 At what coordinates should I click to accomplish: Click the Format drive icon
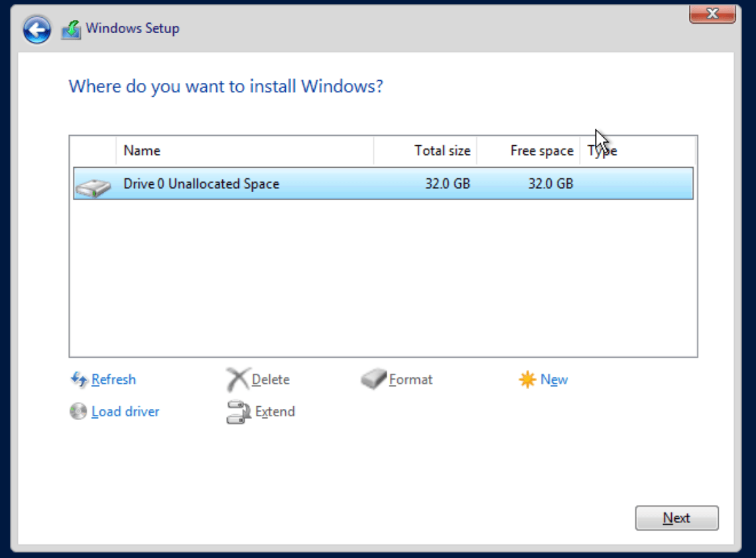373,379
